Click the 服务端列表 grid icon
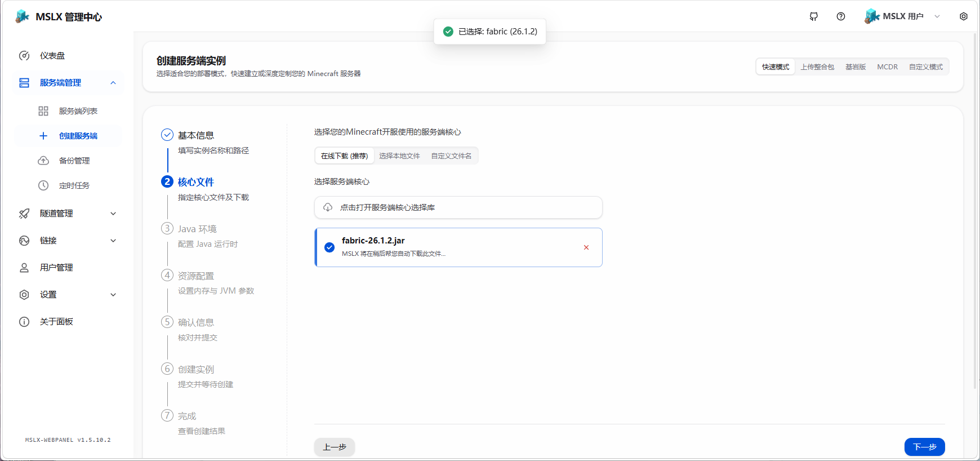The image size is (980, 461). click(43, 111)
